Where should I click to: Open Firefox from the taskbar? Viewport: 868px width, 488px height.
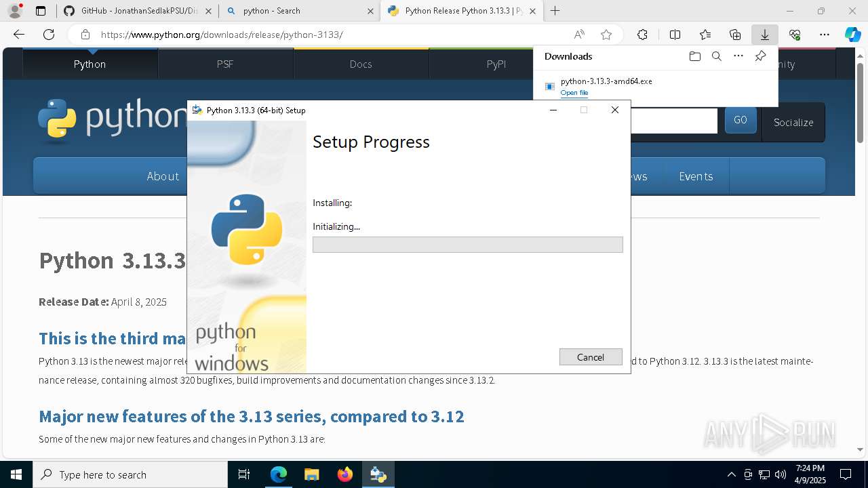coord(345,474)
